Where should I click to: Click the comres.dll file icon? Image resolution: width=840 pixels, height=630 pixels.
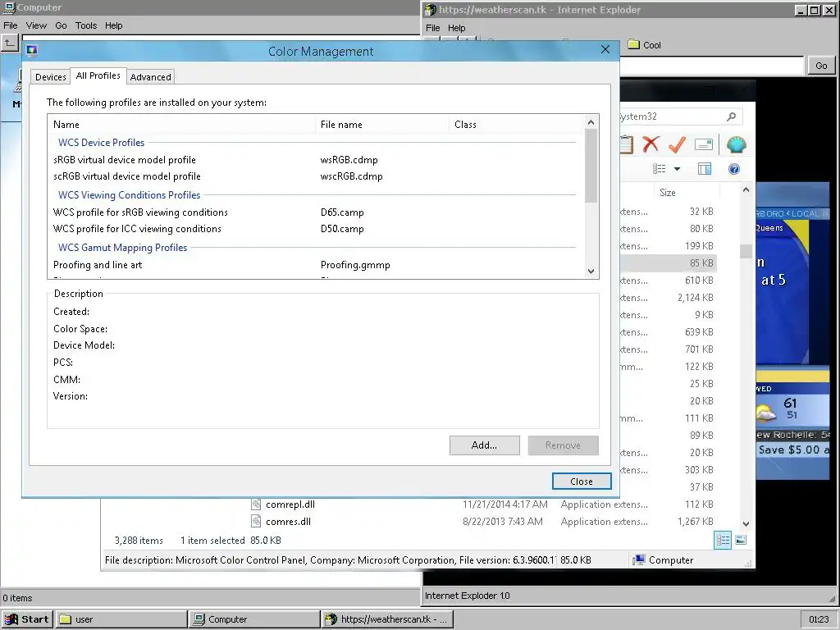point(257,521)
